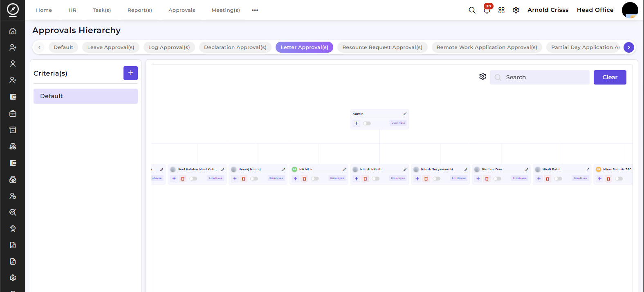The width and height of the screenshot is (644, 292).
Task: Switch to Declaration Approval(s) tab
Action: [x=235, y=47]
